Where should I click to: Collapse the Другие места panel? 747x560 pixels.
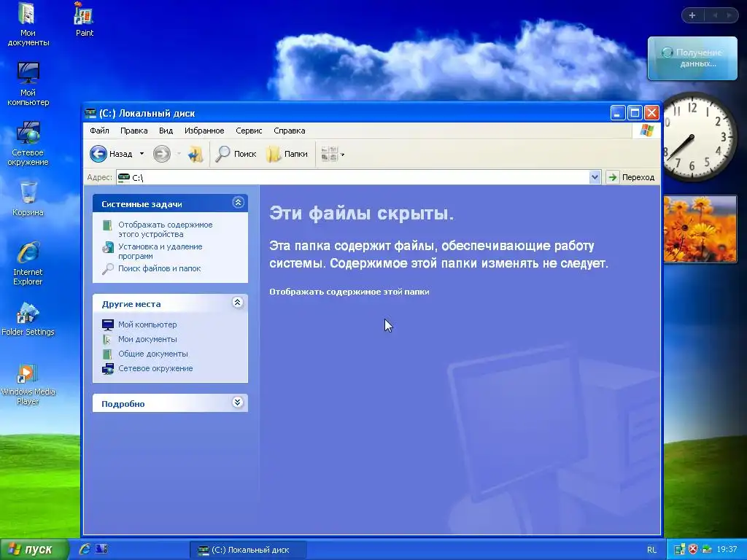237,303
